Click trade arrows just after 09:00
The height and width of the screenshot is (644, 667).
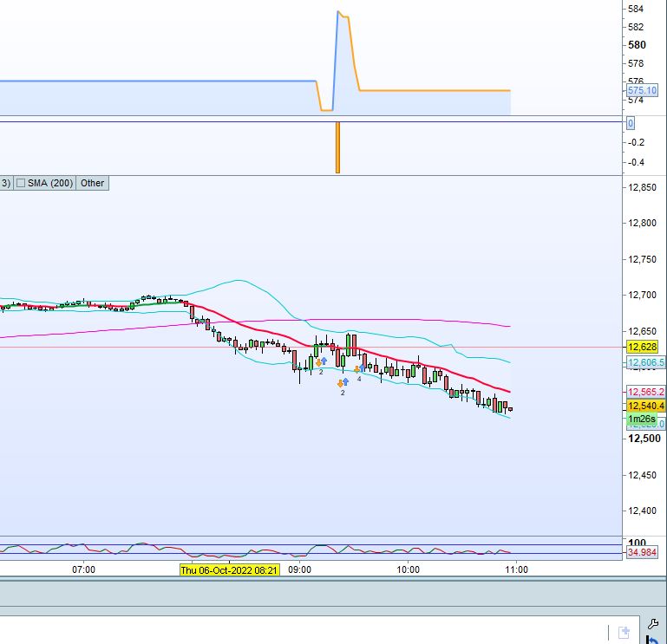click(321, 361)
